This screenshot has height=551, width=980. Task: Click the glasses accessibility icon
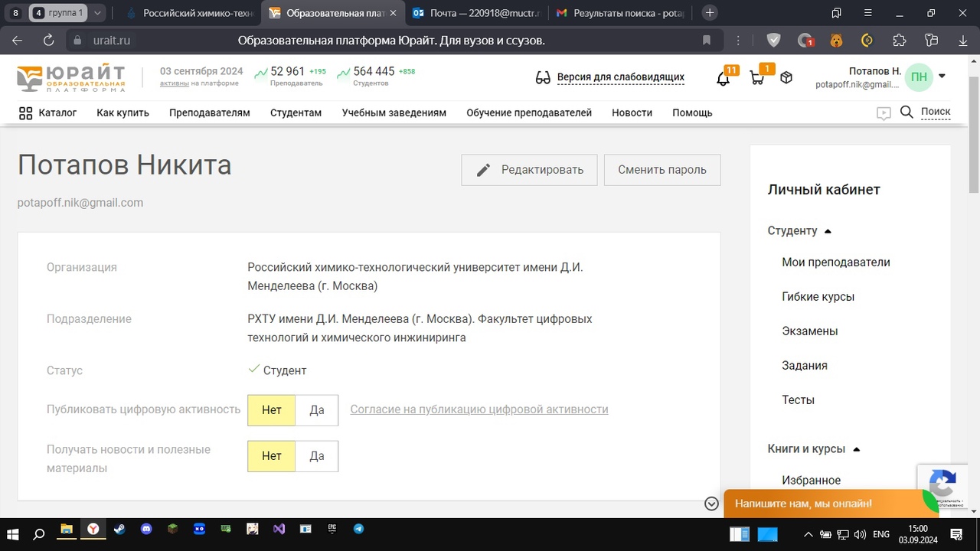(x=543, y=77)
